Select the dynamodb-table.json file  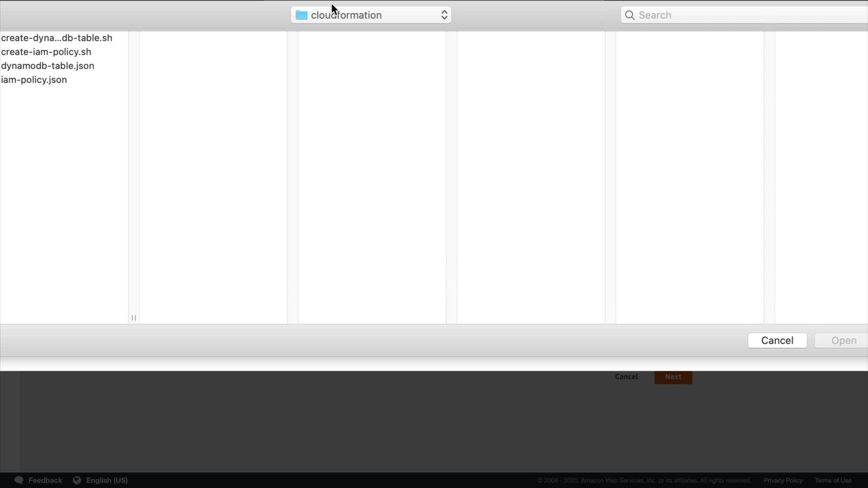tap(47, 66)
